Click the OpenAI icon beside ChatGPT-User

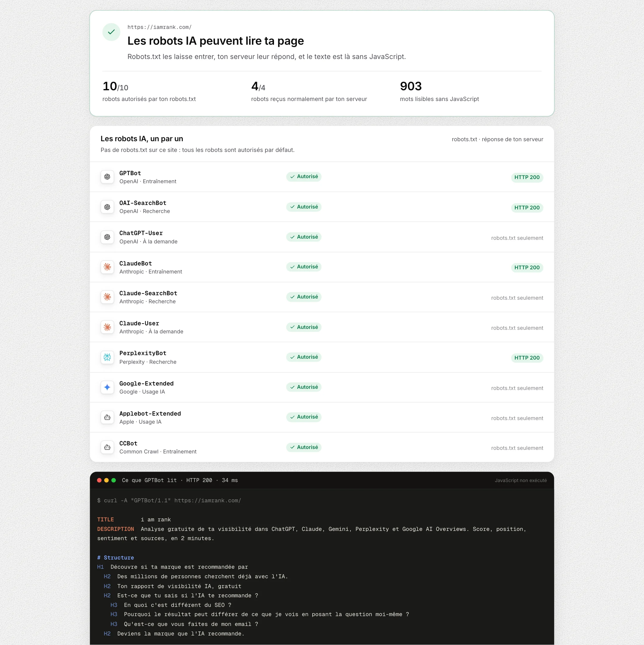[x=107, y=237]
